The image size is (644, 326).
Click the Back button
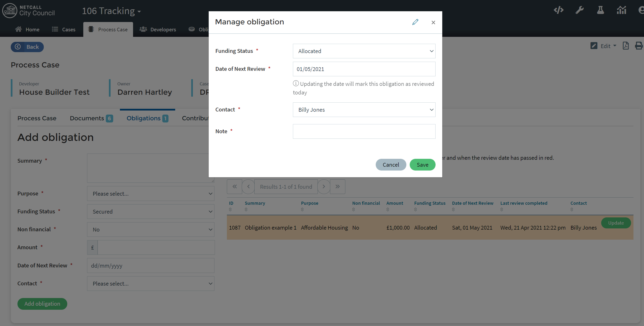coord(27,47)
